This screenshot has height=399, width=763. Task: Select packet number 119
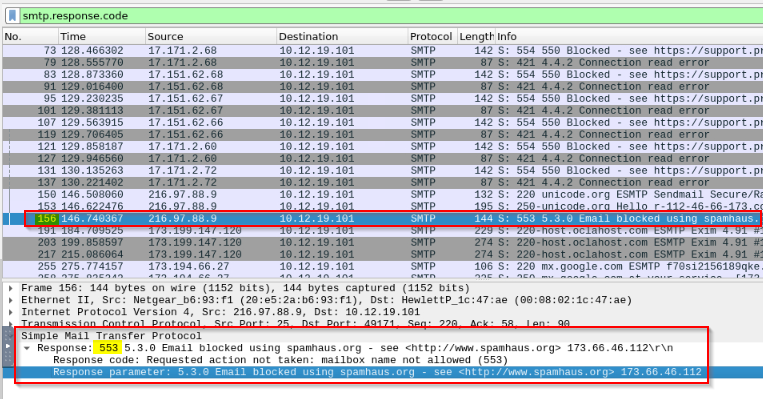tap(382, 135)
